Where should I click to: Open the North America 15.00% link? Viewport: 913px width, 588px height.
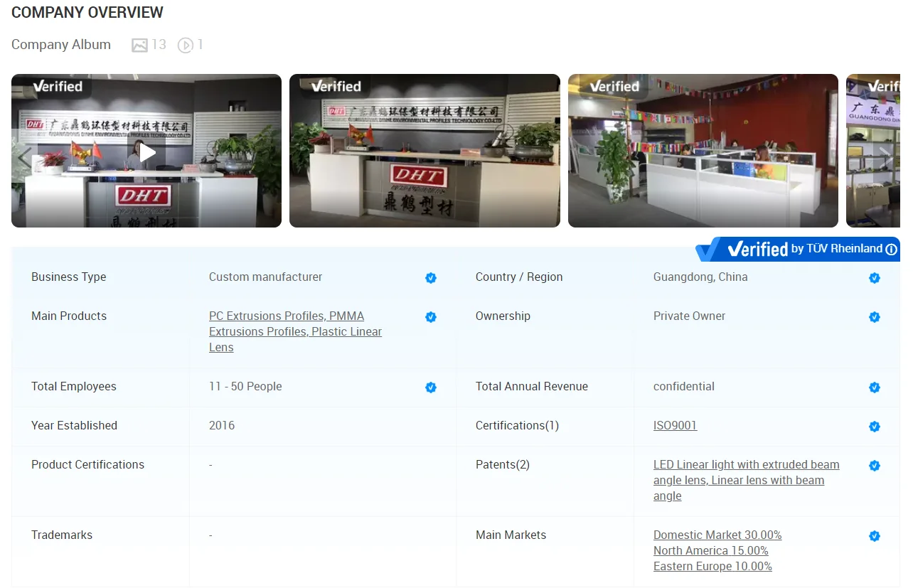point(711,550)
